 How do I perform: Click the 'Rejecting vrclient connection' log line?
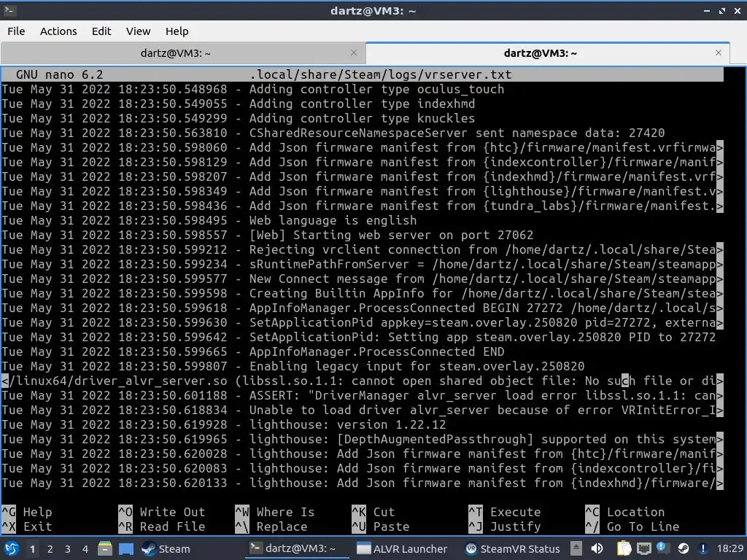362,249
